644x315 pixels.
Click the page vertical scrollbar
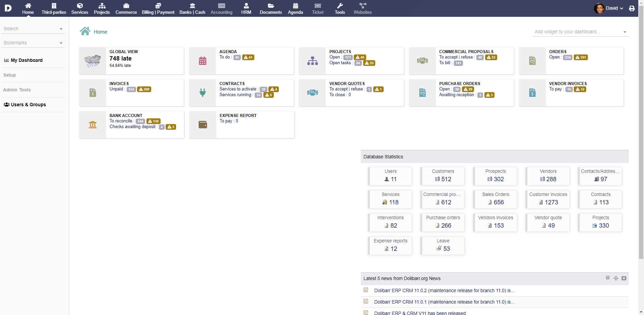tap(641, 134)
